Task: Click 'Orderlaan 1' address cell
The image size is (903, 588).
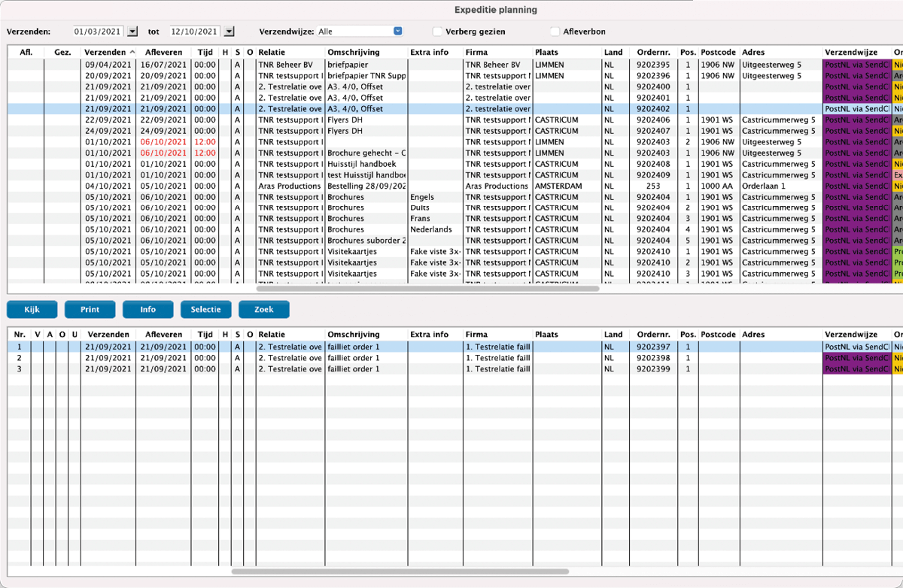Action: point(781,186)
